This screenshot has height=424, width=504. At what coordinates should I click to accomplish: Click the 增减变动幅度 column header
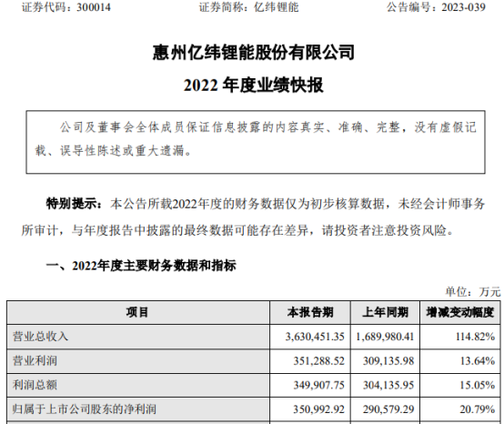pos(460,312)
